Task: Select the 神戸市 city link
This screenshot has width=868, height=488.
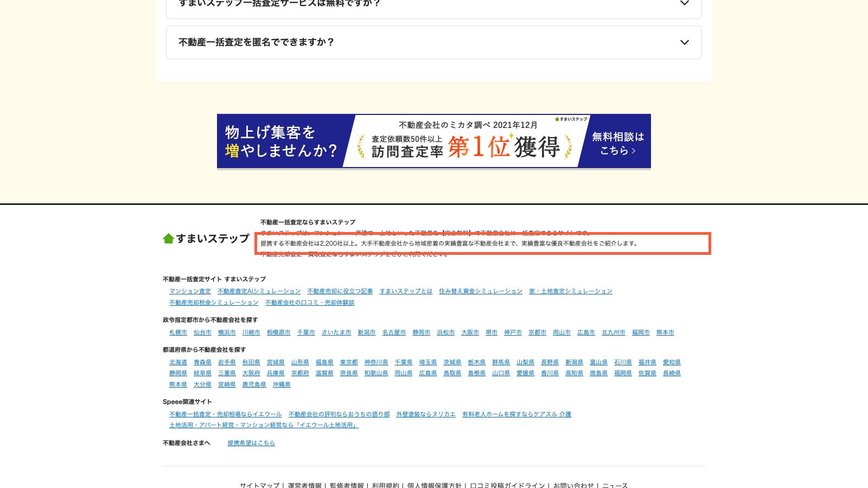Action: (x=513, y=332)
